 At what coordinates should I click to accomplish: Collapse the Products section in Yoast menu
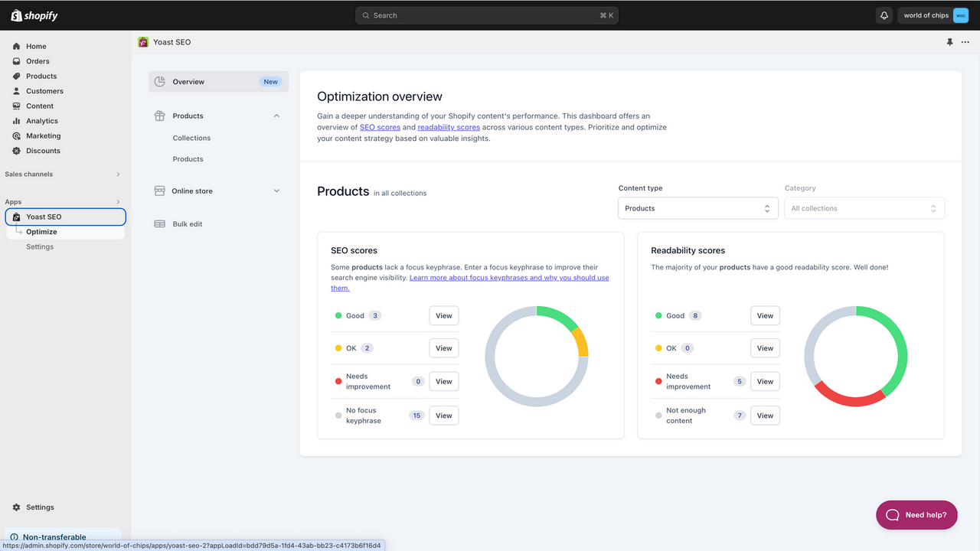(x=276, y=116)
